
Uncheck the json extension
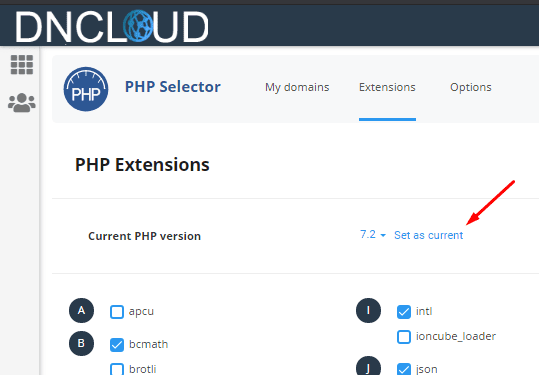404,369
